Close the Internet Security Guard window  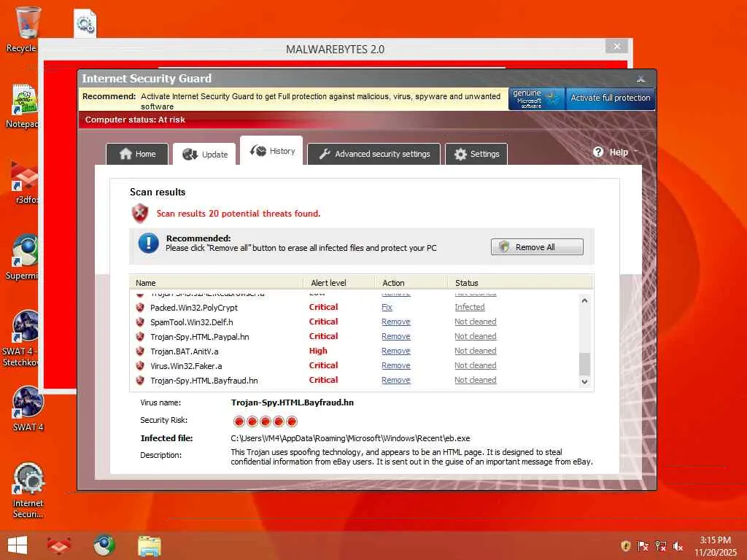[x=640, y=79]
